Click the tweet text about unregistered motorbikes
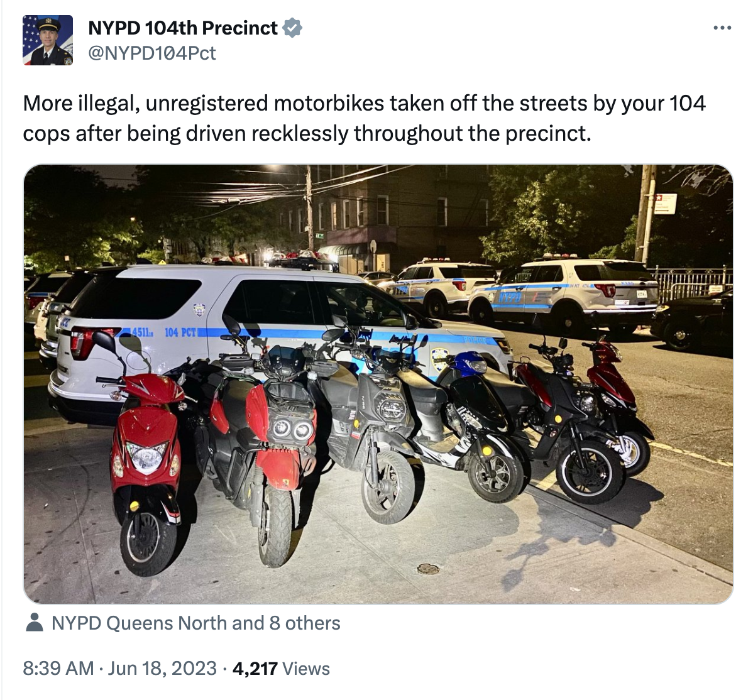 tap(364, 118)
